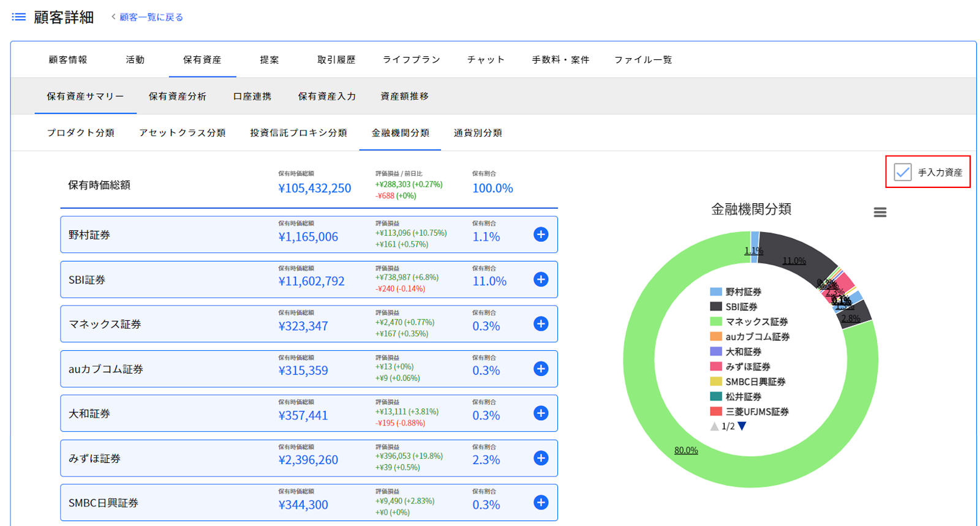This screenshot has height=526, width=980.
Task: Click みずほ証券 value ¥2,396,260
Action: [308, 460]
